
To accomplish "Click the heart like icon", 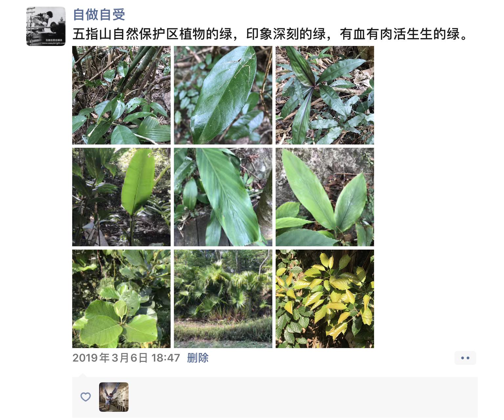I will tap(86, 397).
